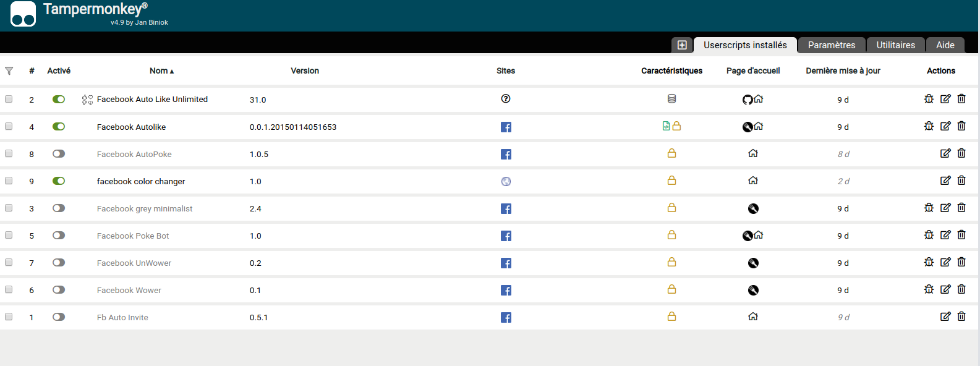Click the lock icon for Facebook Wower
Screen dimensions: 980x366
tap(672, 289)
